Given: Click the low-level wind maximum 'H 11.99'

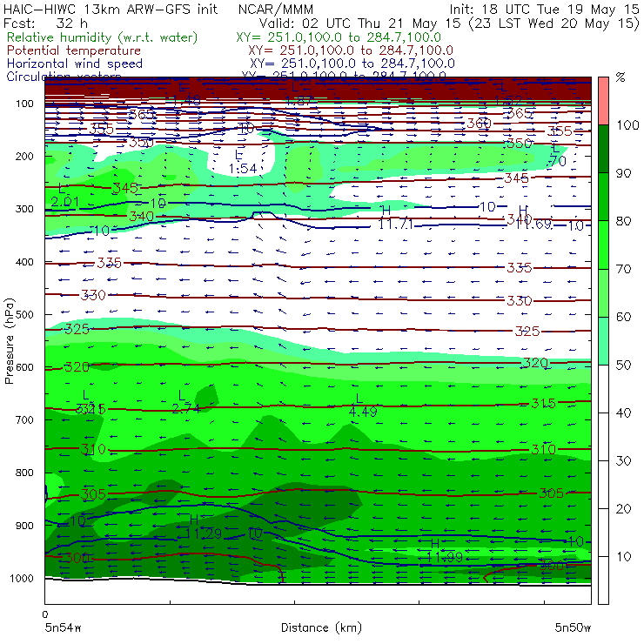Looking at the screenshot, I should [x=444, y=551].
